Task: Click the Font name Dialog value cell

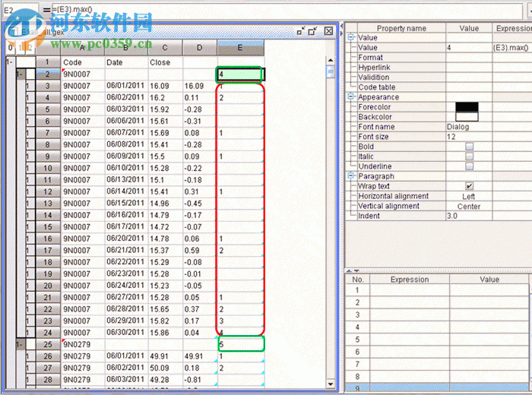Action: (469, 127)
